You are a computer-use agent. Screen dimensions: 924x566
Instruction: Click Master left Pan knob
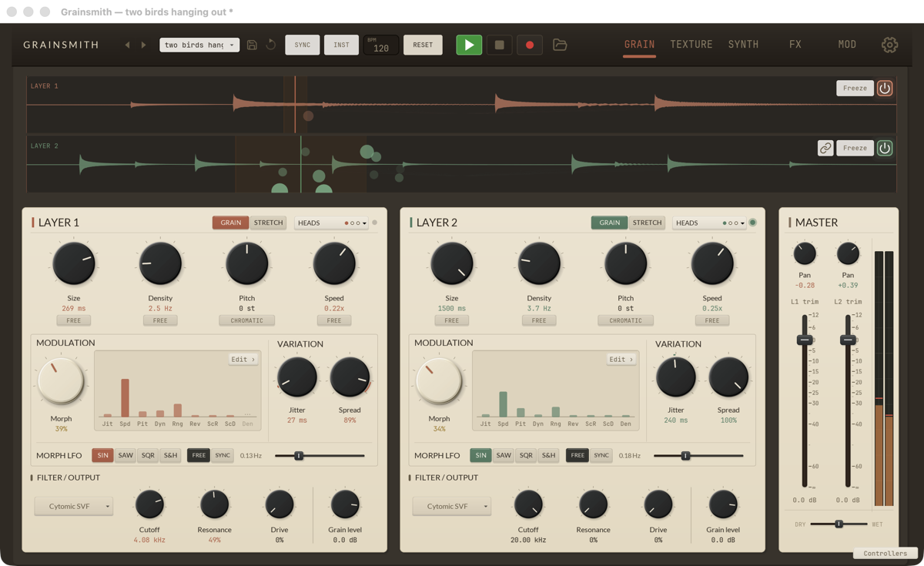point(805,253)
